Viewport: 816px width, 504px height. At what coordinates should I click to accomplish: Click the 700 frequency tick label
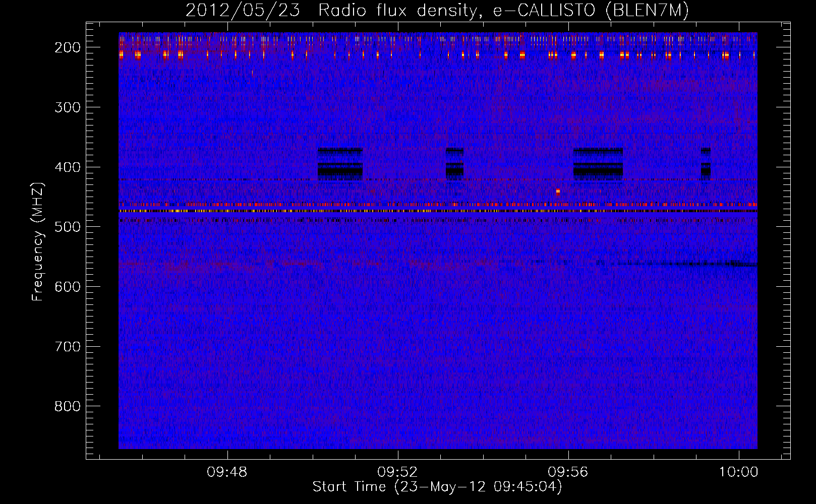tap(68, 347)
